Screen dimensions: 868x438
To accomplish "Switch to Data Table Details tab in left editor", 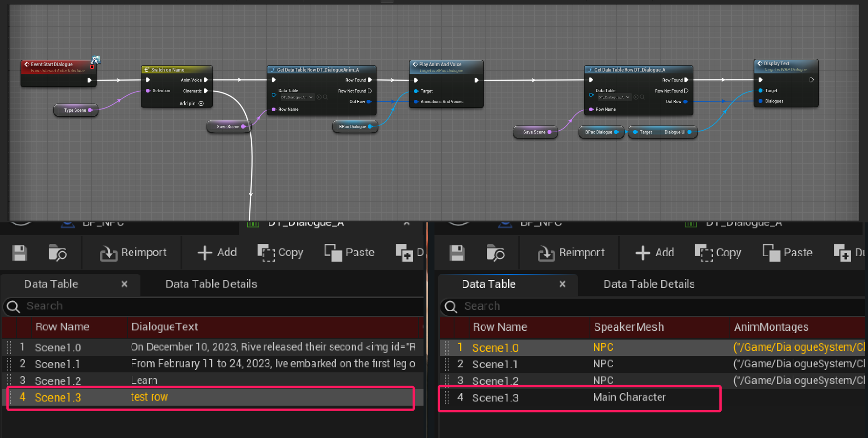I will (x=211, y=284).
